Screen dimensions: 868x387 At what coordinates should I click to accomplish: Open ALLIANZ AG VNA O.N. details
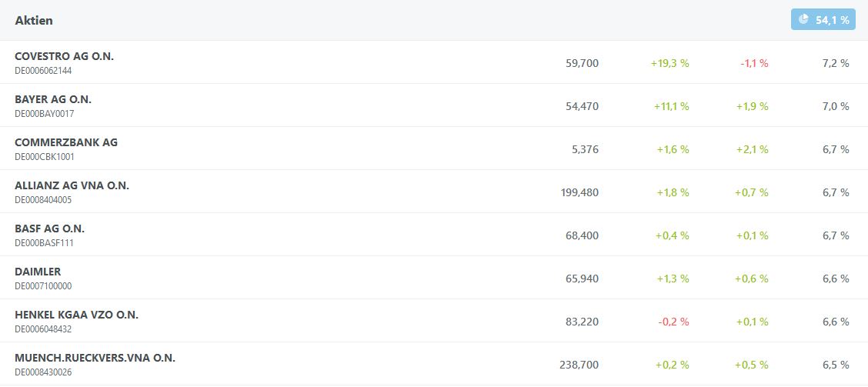(72, 185)
